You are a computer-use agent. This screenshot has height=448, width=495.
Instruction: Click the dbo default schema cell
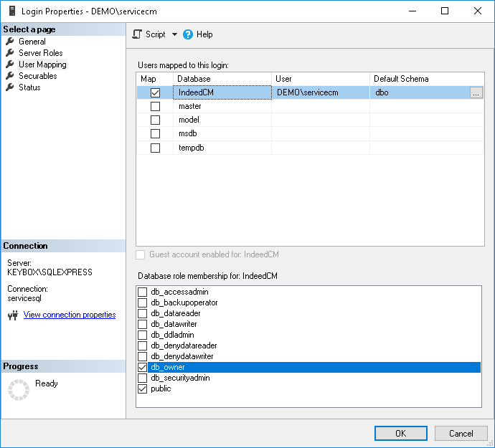(x=420, y=92)
